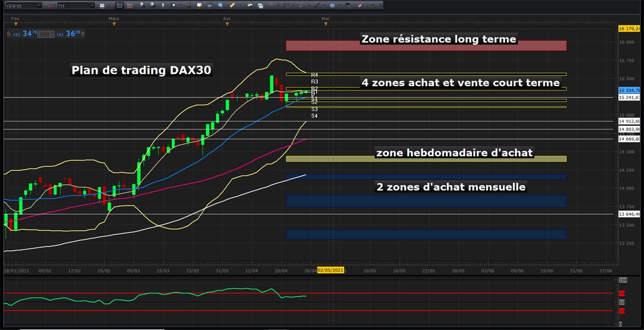Click the S4 pivot label
Screen dimensions: 644x330
click(314, 116)
